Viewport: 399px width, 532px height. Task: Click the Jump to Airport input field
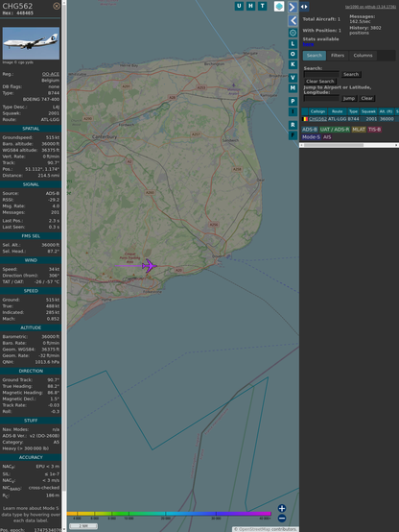(x=321, y=98)
